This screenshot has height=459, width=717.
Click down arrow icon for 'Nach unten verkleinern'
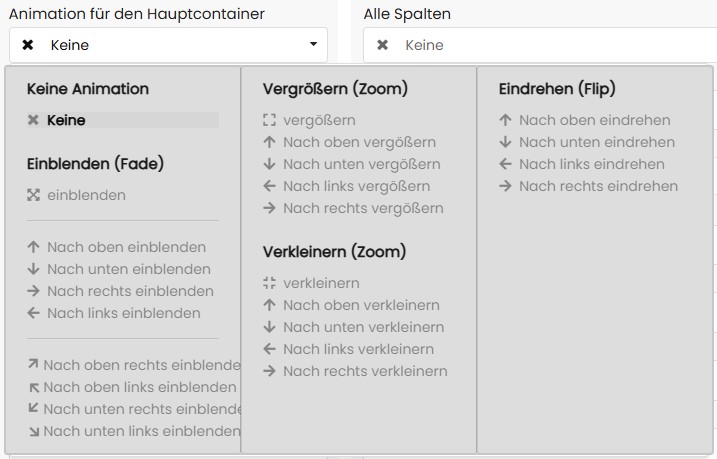click(269, 327)
